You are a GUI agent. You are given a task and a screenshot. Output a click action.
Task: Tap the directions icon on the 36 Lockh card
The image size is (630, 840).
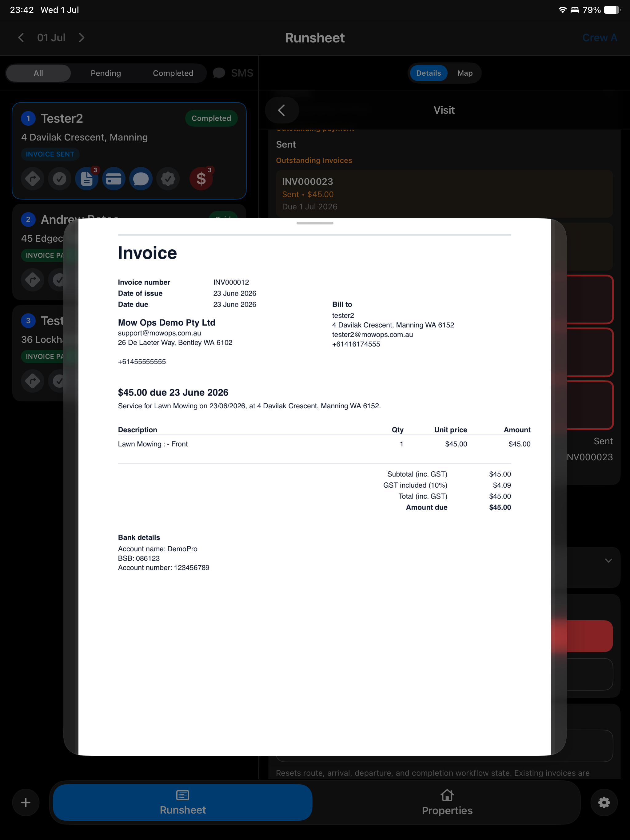point(33,381)
